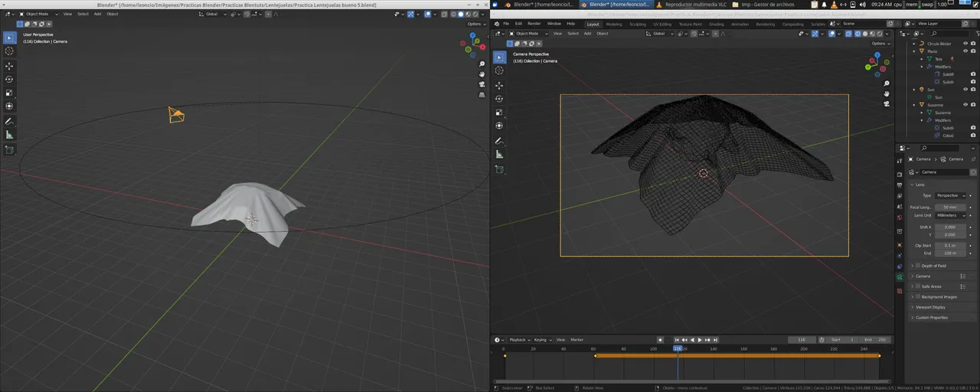Open Lens Unit Millimeters dropdown
The width and height of the screenshot is (980, 392).
pos(951,215)
